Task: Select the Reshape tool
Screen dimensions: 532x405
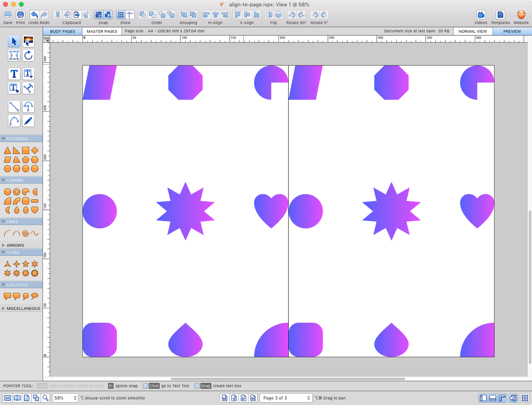Action: pos(14,55)
